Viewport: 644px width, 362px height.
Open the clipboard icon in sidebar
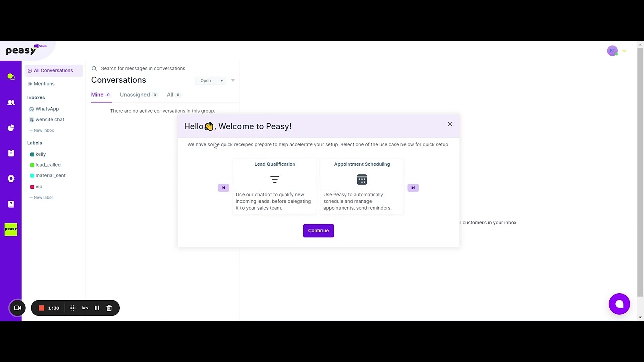point(11,153)
